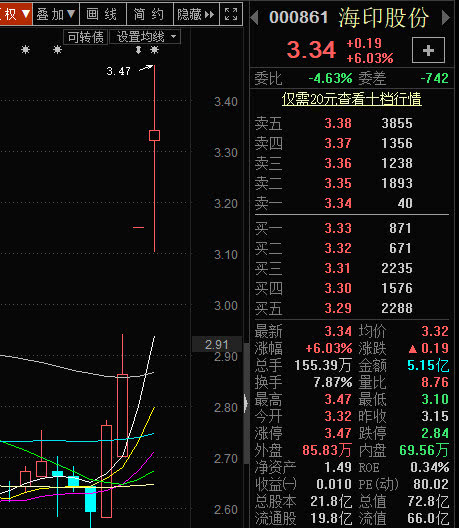Click 外盘 value 85.83万
Image resolution: width=459 pixels, height=528 pixels.
(327, 450)
